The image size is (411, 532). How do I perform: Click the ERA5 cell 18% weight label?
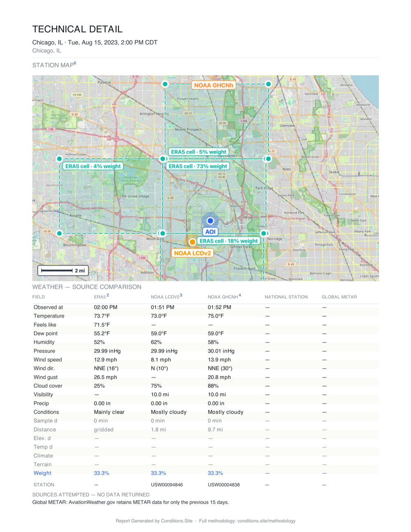tap(229, 241)
